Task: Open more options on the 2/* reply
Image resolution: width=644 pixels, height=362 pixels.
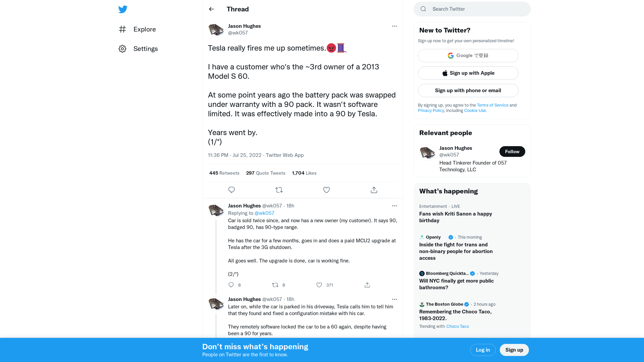Action: [394, 206]
